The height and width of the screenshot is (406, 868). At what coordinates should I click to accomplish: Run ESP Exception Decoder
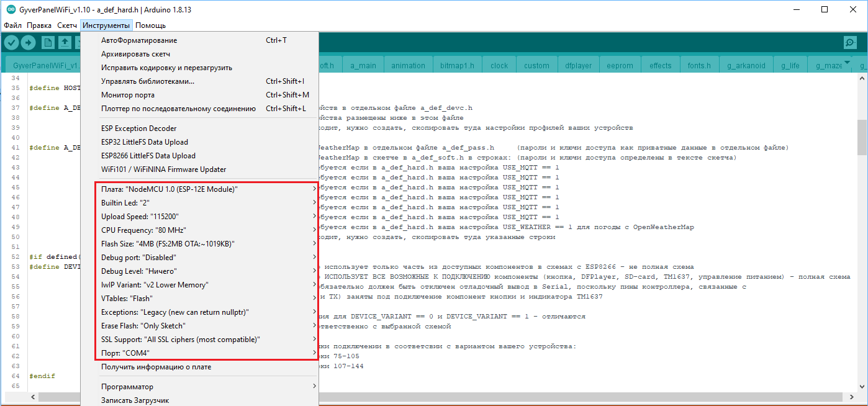(x=199, y=129)
